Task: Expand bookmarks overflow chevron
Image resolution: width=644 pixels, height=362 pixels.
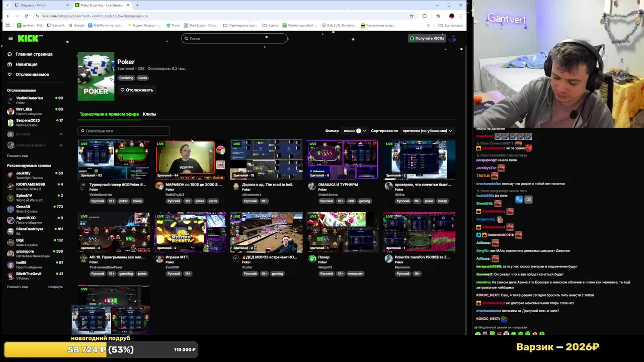Action: click(x=428, y=25)
